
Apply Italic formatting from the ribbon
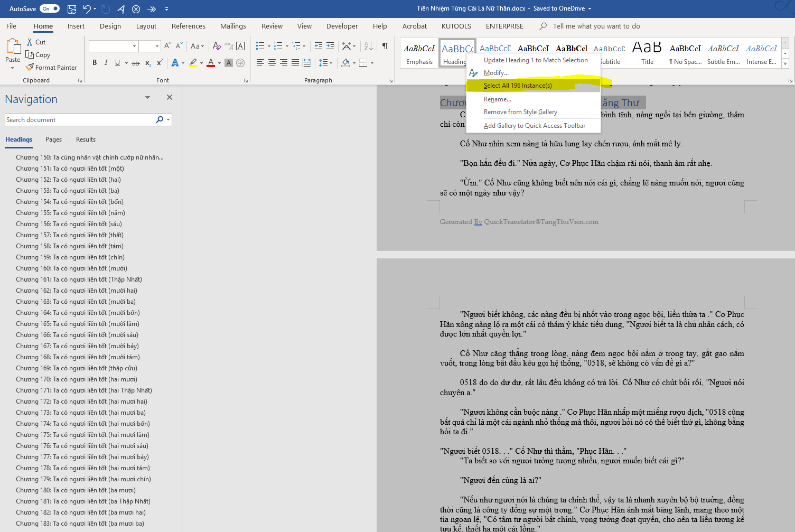click(106, 63)
